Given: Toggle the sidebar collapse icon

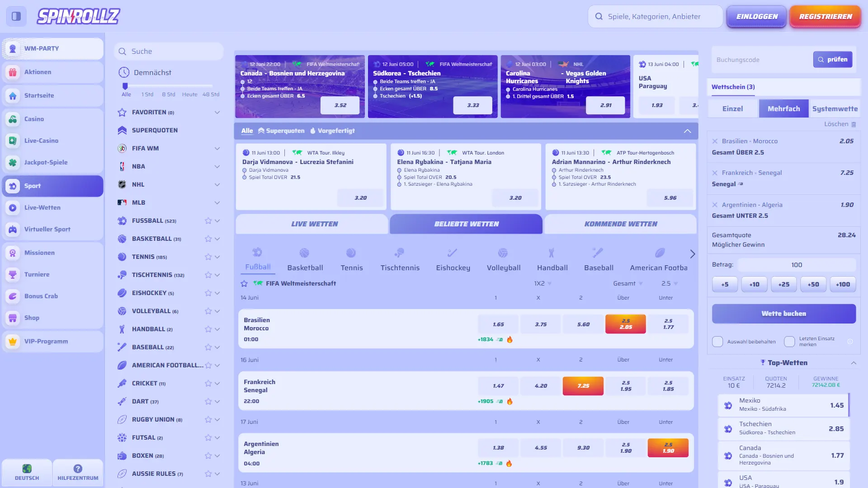Looking at the screenshot, I should coord(16,16).
